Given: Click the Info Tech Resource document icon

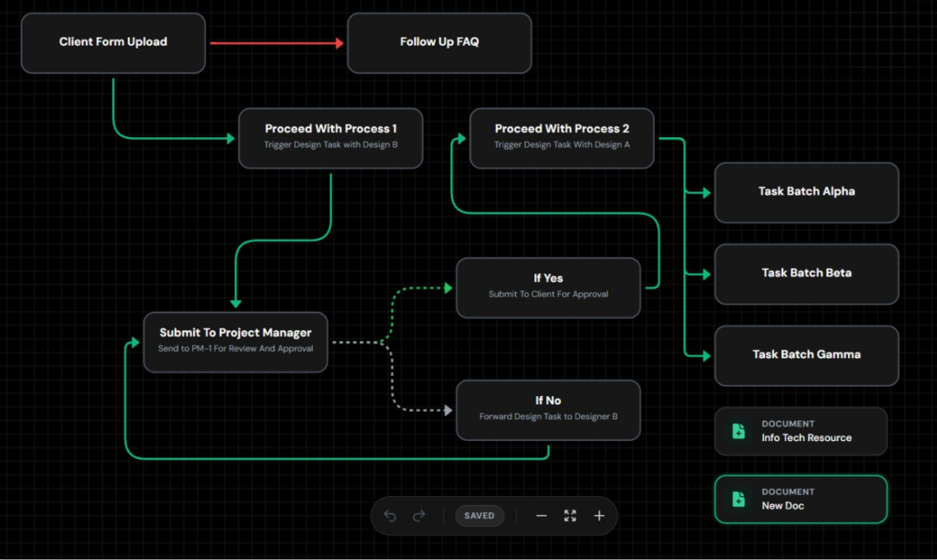Looking at the screenshot, I should pyautogui.click(x=738, y=431).
